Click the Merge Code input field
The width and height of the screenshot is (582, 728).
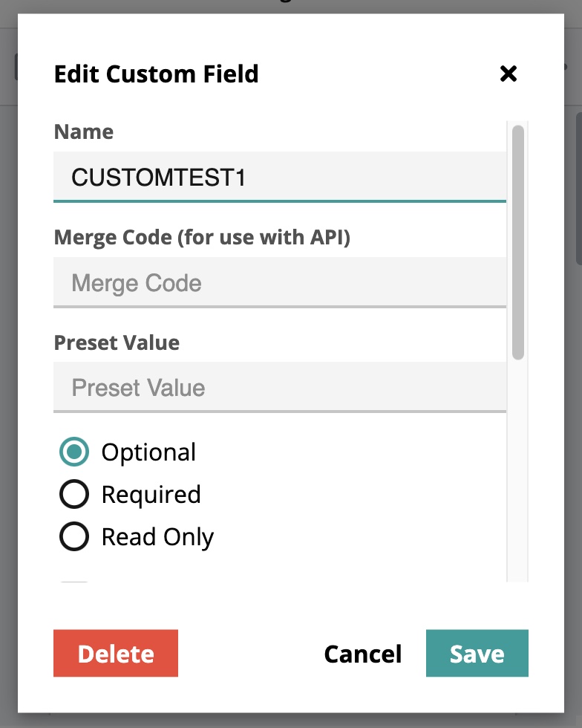(x=279, y=282)
